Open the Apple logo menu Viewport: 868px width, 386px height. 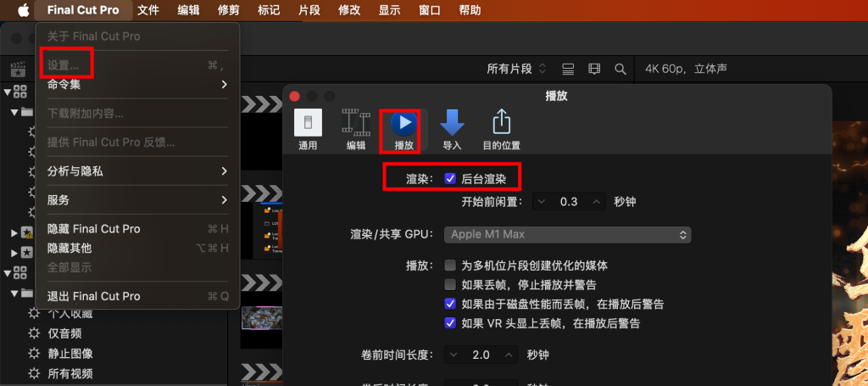click(23, 10)
